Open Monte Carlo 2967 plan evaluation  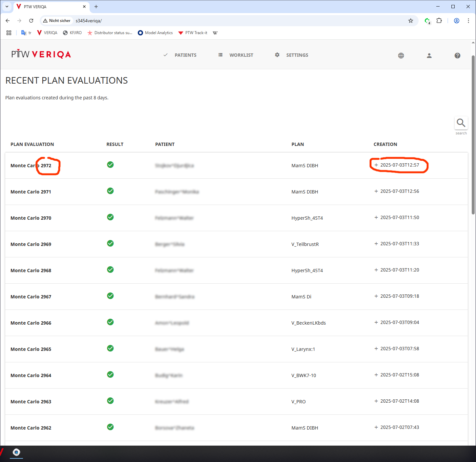tap(31, 297)
